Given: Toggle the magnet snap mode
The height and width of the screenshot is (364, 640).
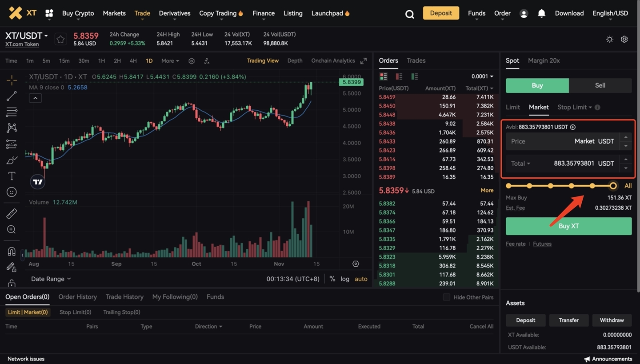Looking at the screenshot, I should [12, 251].
